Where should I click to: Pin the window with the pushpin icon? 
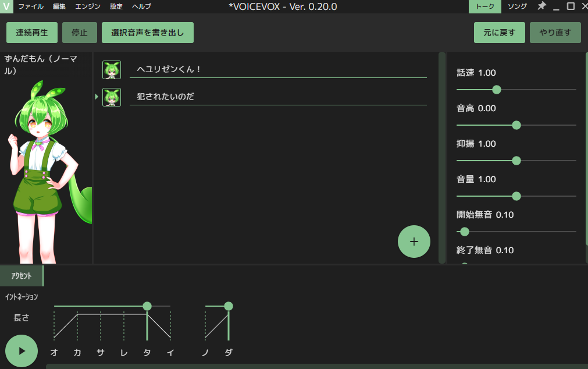[541, 6]
